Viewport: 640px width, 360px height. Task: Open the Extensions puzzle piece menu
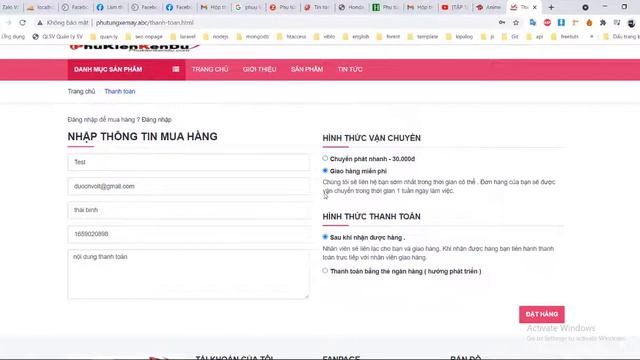click(603, 23)
